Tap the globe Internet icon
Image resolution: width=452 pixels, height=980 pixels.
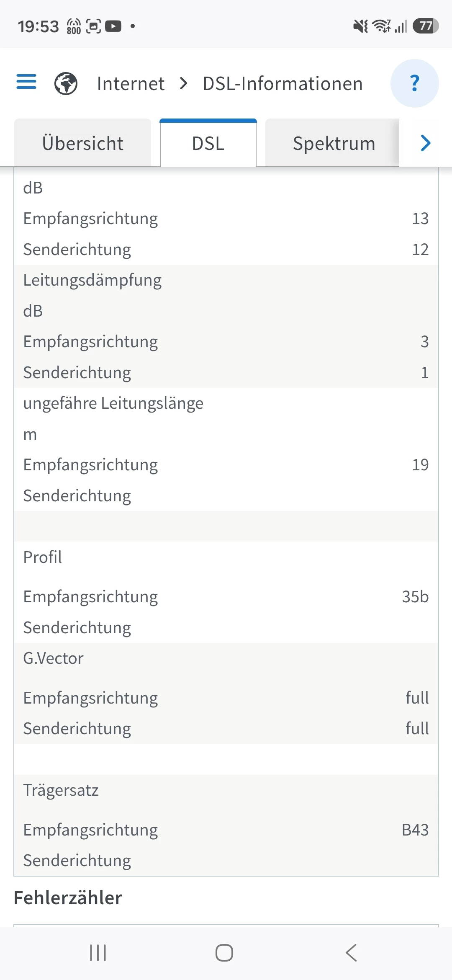[66, 83]
